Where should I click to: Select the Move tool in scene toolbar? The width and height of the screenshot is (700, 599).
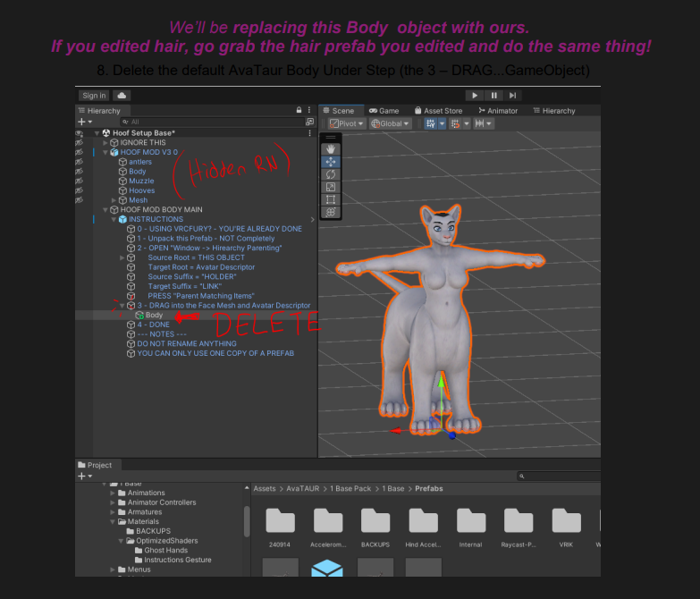coord(330,162)
